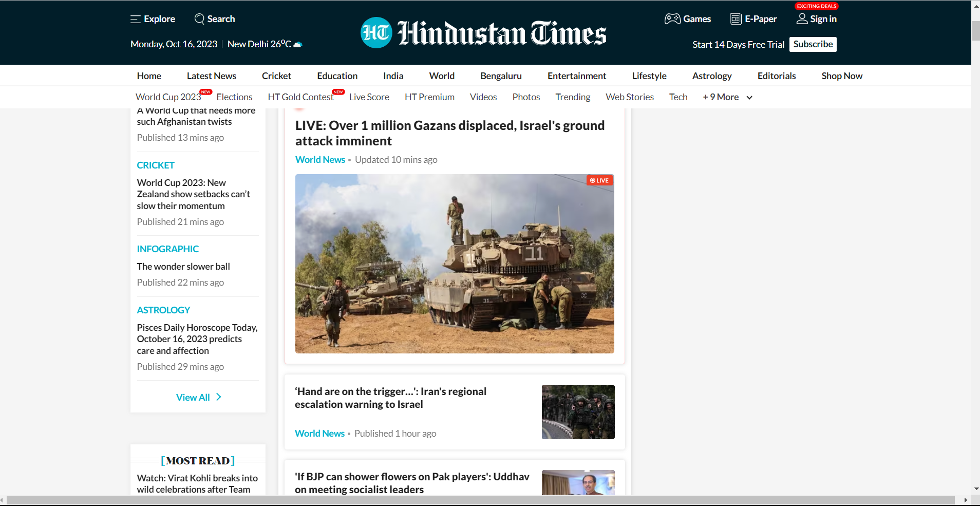Click the Sign in user icon

point(802,19)
